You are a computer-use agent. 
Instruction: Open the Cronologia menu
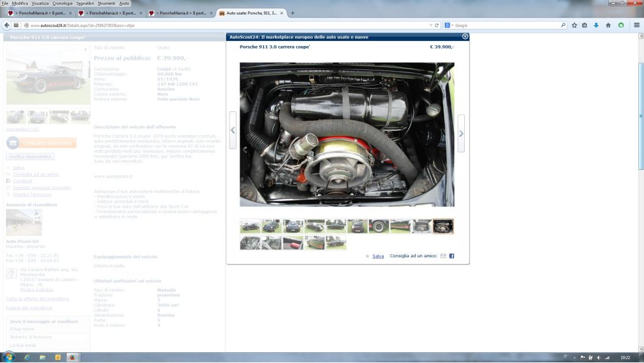click(x=62, y=3)
